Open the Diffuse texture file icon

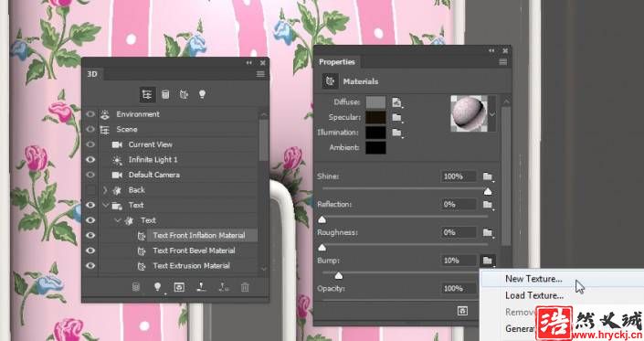click(x=396, y=101)
